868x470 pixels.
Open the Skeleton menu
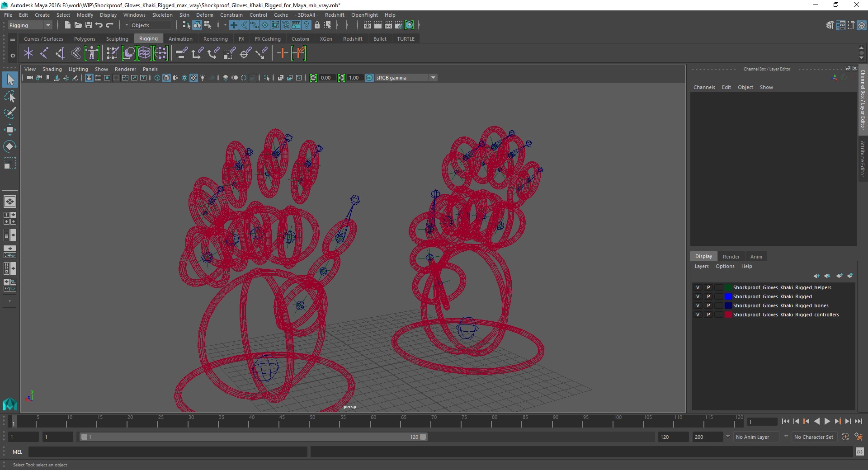pyautogui.click(x=162, y=15)
